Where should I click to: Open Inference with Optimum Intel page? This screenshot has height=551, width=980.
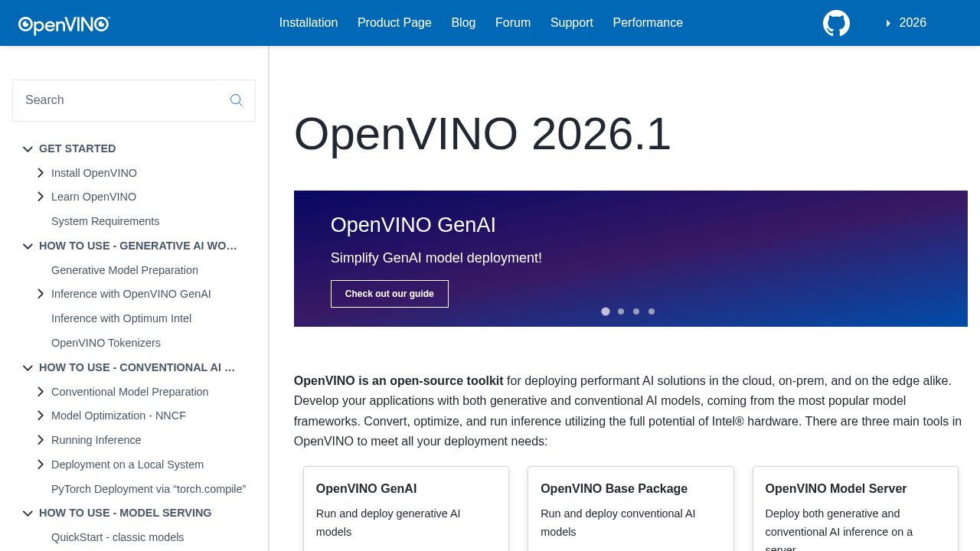(122, 318)
